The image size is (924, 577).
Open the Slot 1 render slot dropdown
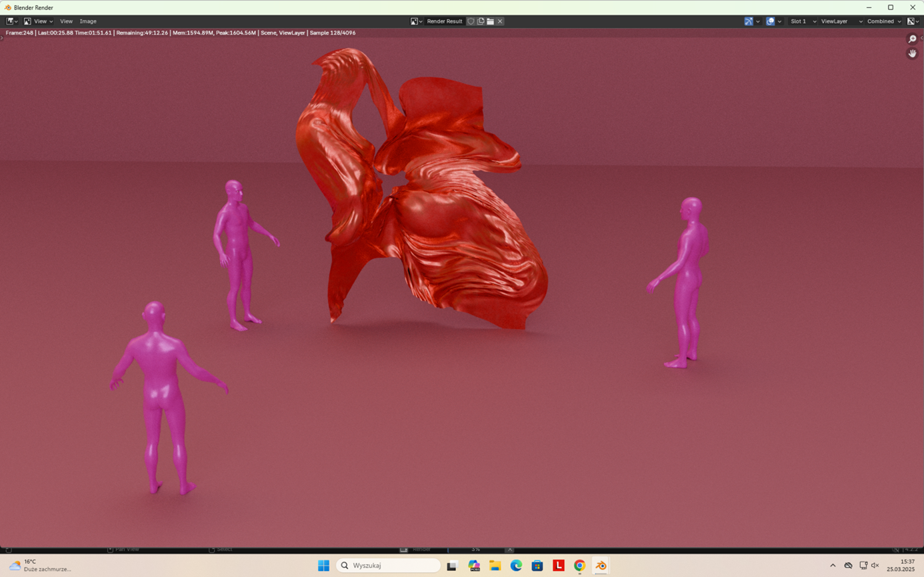(802, 21)
